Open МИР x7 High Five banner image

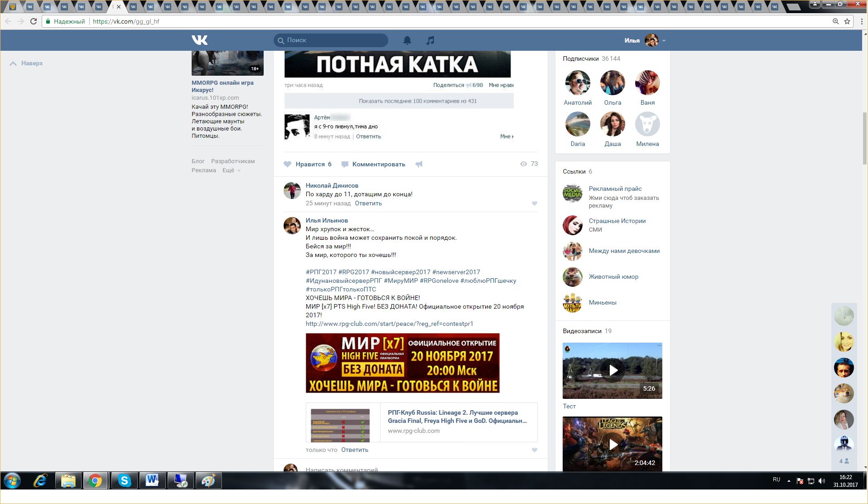click(403, 363)
